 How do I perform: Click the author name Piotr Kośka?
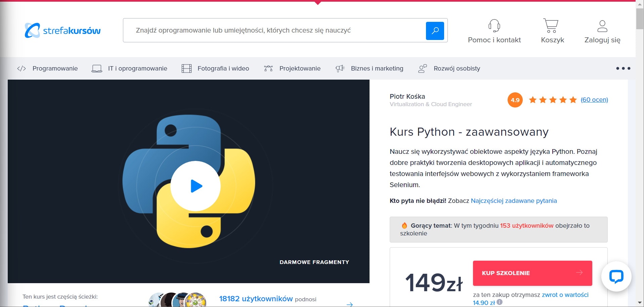[407, 96]
